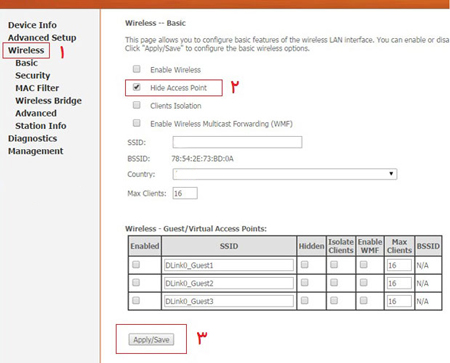
Task: Open Wireless Bridge page
Action: tap(48, 101)
